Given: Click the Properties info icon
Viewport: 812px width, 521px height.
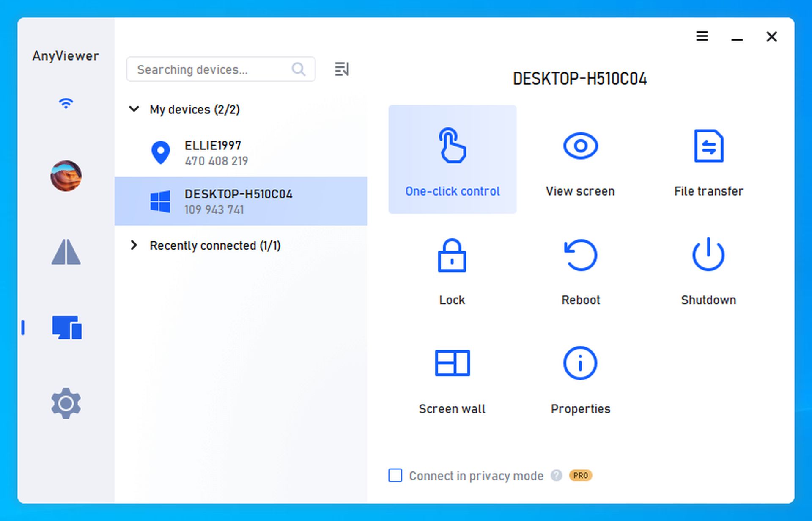Looking at the screenshot, I should click(579, 367).
